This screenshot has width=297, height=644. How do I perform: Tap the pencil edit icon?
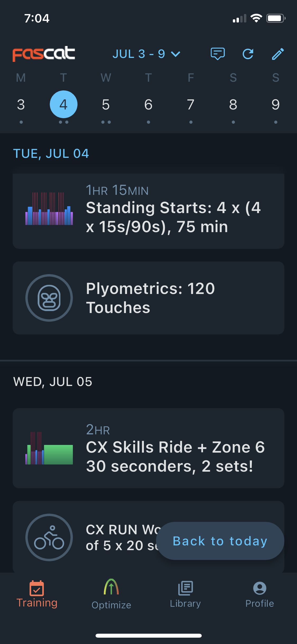tap(278, 54)
